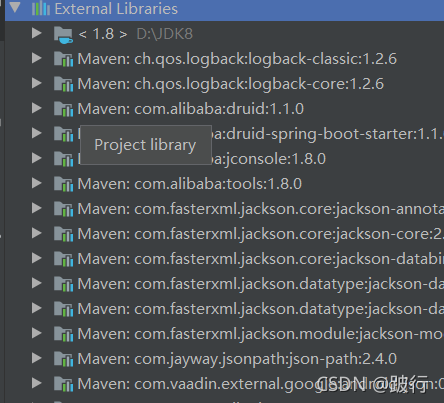Select the jackson.core:jackson-annota row

pyautogui.click(x=261, y=209)
